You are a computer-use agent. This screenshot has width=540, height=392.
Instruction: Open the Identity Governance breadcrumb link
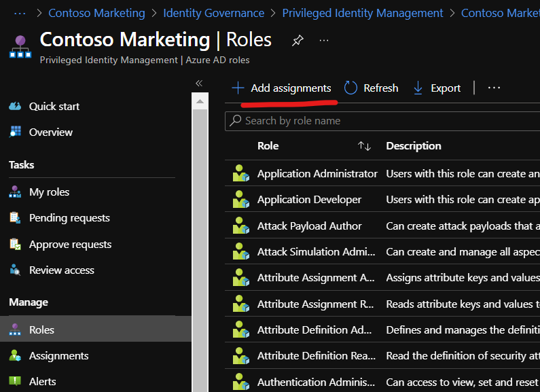pos(213,13)
